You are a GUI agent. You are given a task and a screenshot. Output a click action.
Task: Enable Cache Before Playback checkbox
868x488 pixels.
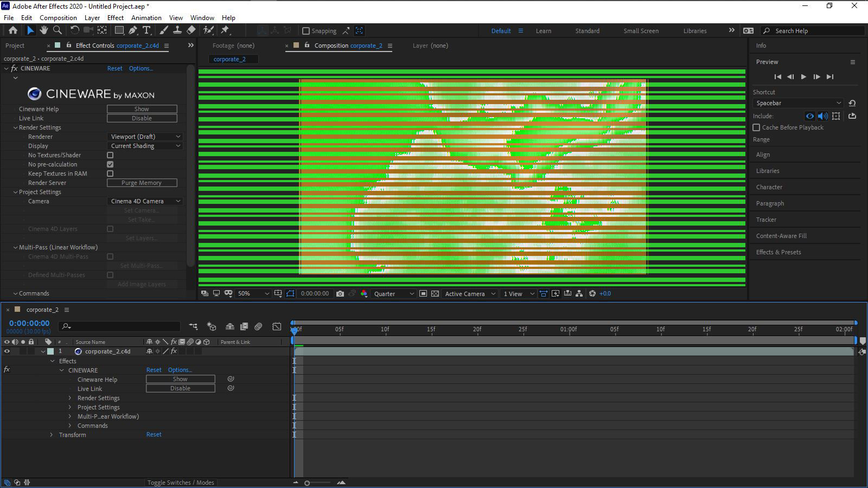tap(756, 127)
